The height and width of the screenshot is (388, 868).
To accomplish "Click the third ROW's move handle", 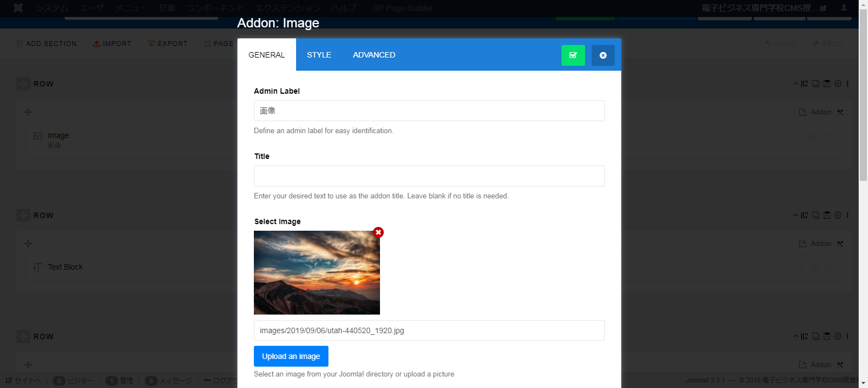I will [x=24, y=336].
